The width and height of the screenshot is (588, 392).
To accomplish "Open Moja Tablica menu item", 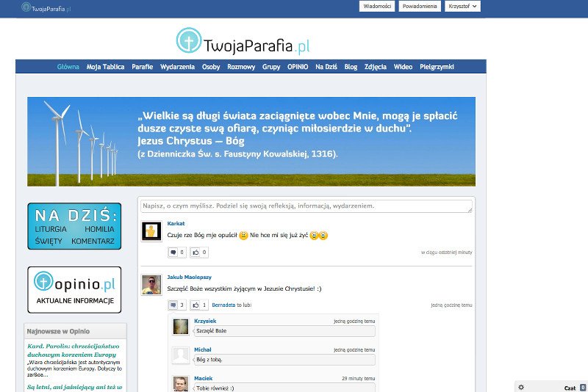I will click(x=105, y=67).
